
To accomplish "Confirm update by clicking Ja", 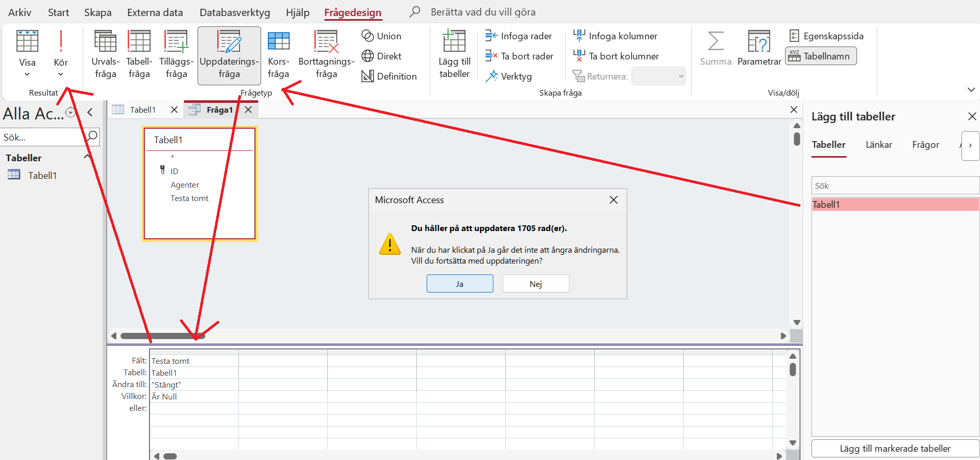I will [x=460, y=284].
